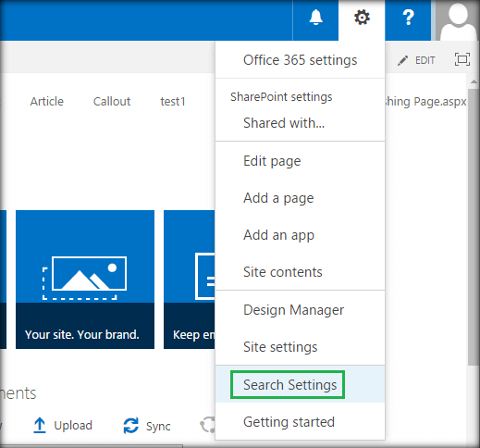Open the Article navigation link

click(x=47, y=101)
